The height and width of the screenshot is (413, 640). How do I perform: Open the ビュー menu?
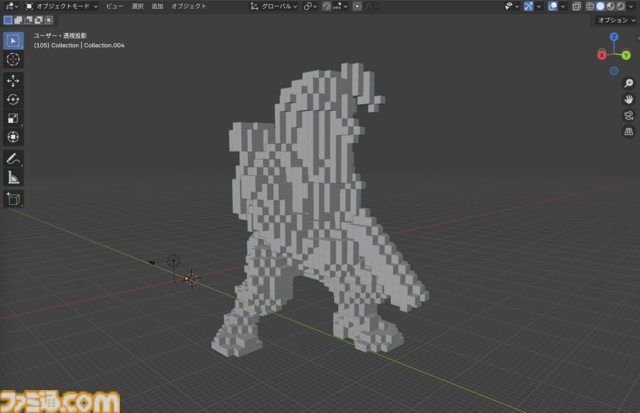point(114,6)
